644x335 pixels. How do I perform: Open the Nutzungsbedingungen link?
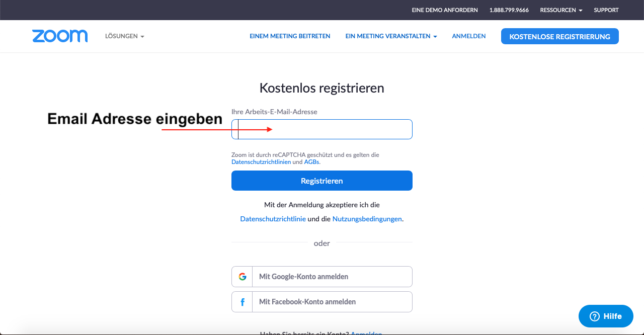click(367, 219)
